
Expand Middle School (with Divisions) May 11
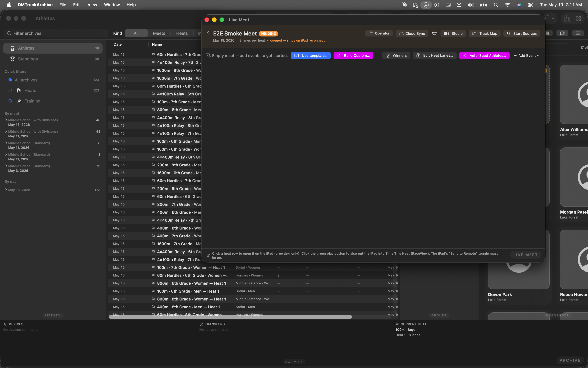click(6, 131)
